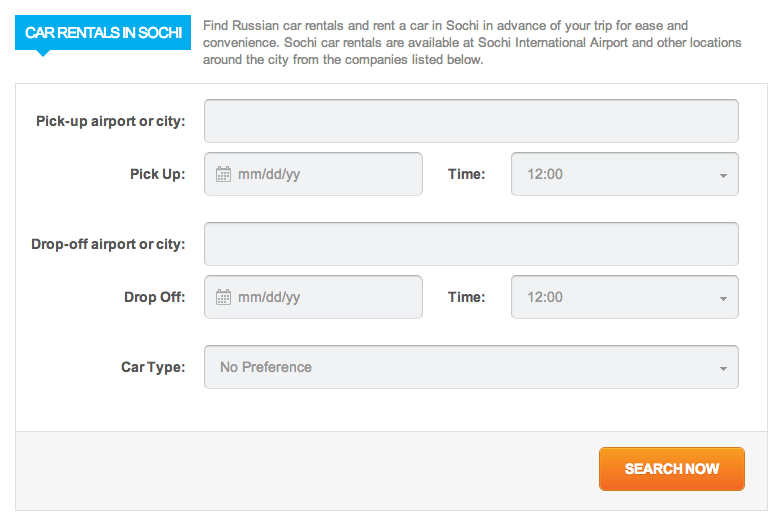
Task: Click the 'Drop-off airport or city:' label
Action: (x=108, y=244)
